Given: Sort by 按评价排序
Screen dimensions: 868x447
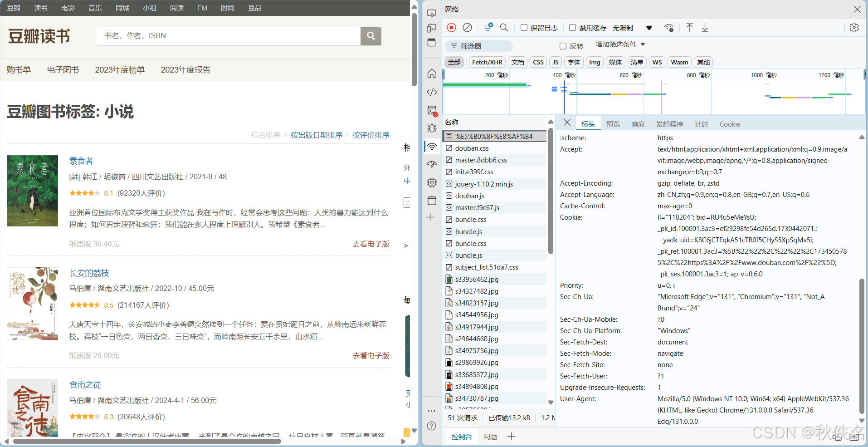Looking at the screenshot, I should (x=371, y=135).
